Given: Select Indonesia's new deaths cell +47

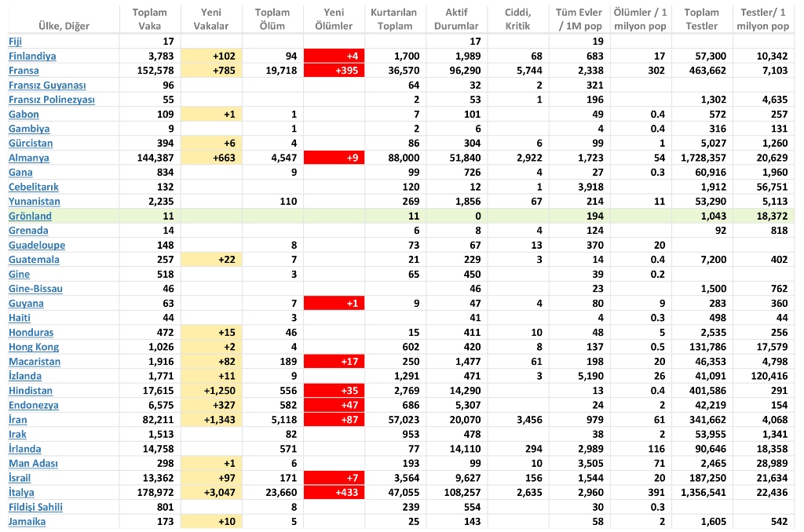Looking at the screenshot, I should [x=334, y=405].
